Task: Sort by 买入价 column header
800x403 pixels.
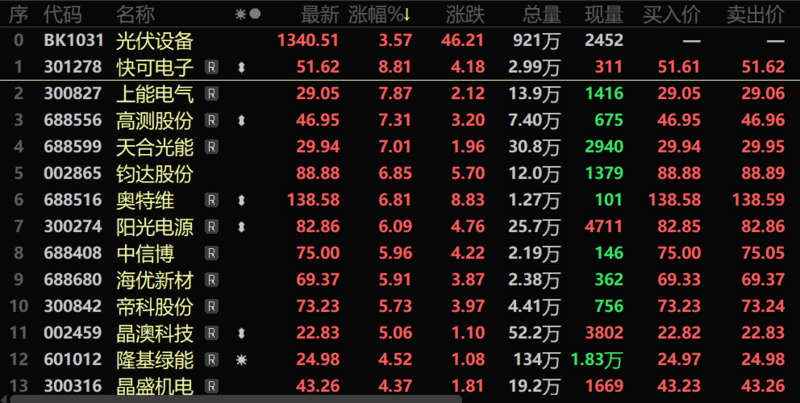Action: [x=671, y=15]
